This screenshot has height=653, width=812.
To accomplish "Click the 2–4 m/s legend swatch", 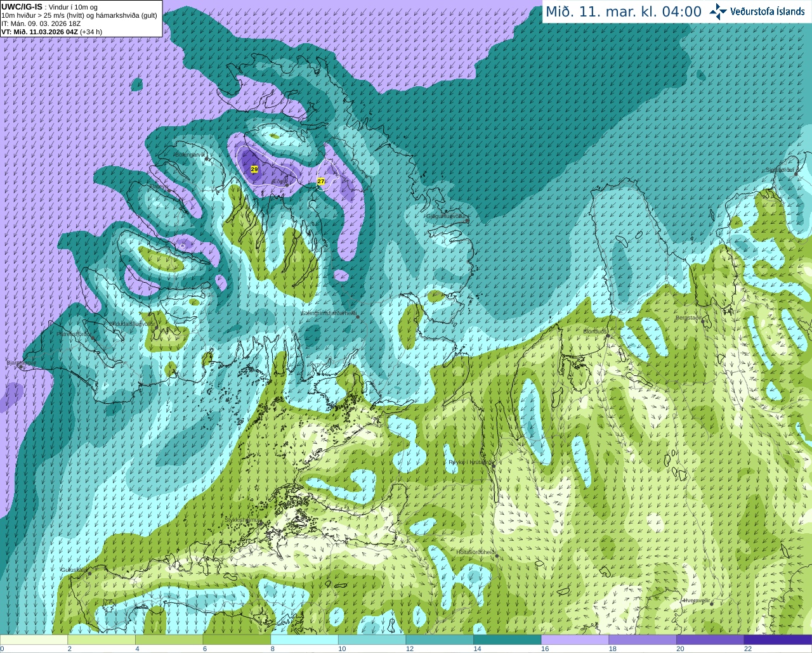I will tap(101, 640).
